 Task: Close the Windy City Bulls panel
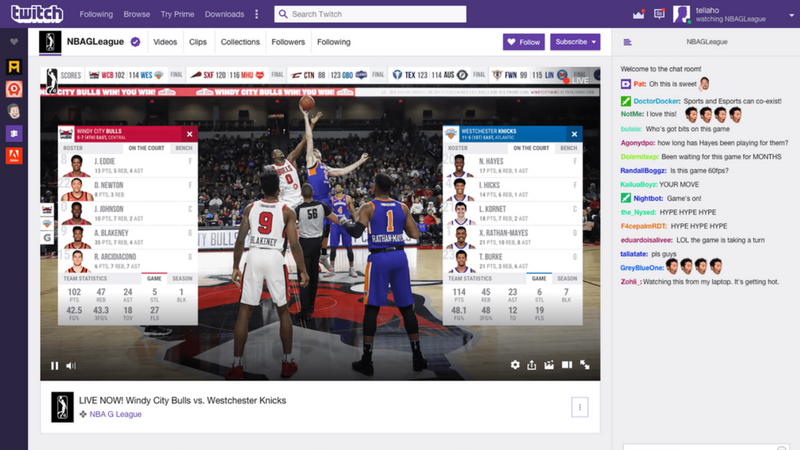[190, 134]
